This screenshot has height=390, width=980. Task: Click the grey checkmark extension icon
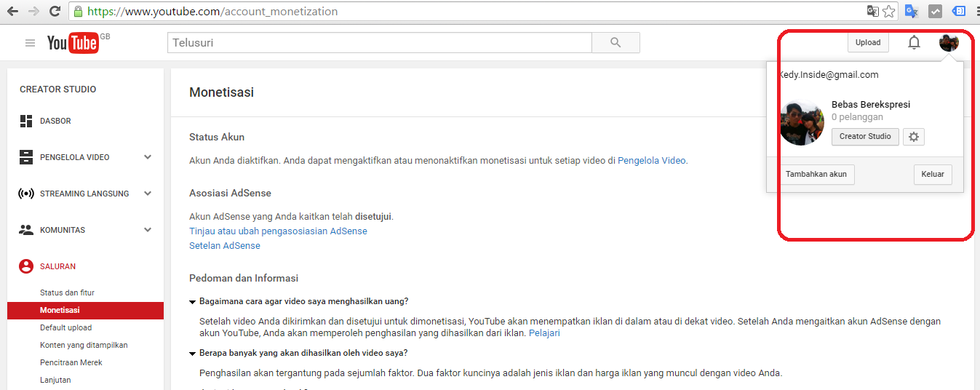[x=936, y=12]
